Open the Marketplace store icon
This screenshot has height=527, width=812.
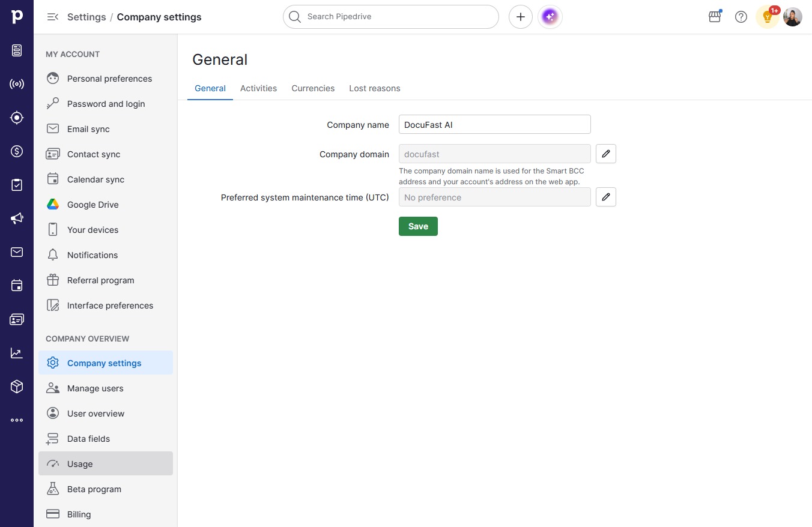(715, 17)
